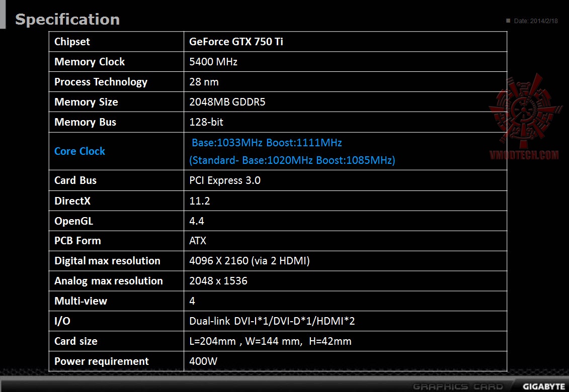569x392 pixels.
Task: Click the 'Specification' heading
Action: (x=67, y=19)
